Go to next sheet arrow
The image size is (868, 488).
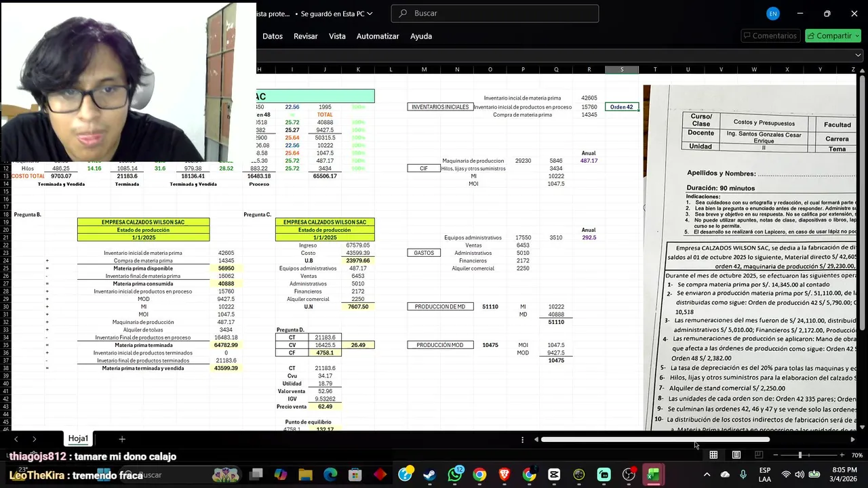click(x=34, y=439)
